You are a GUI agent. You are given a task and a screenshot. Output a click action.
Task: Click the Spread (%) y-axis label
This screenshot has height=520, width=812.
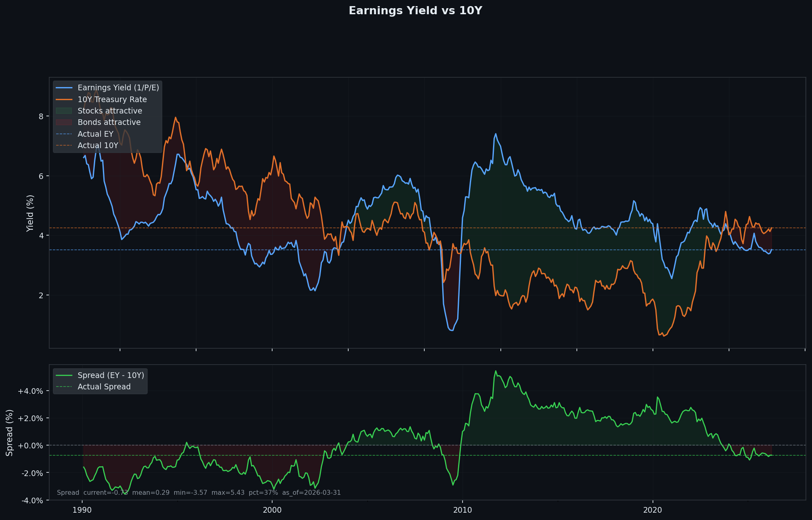click(10, 433)
